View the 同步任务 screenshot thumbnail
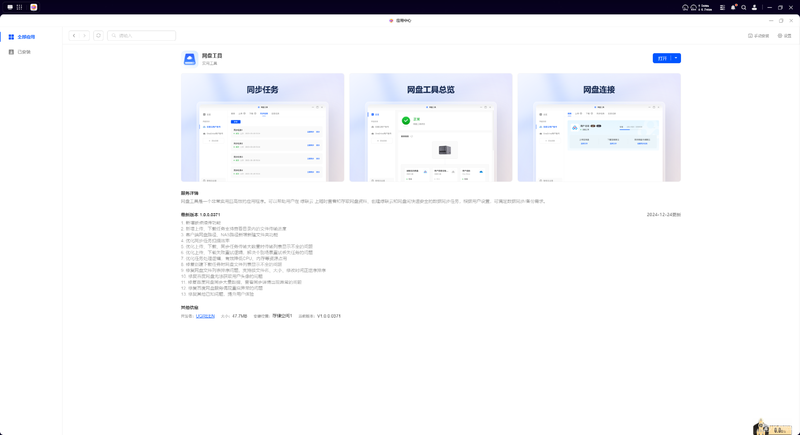The image size is (800, 435). tap(262, 127)
